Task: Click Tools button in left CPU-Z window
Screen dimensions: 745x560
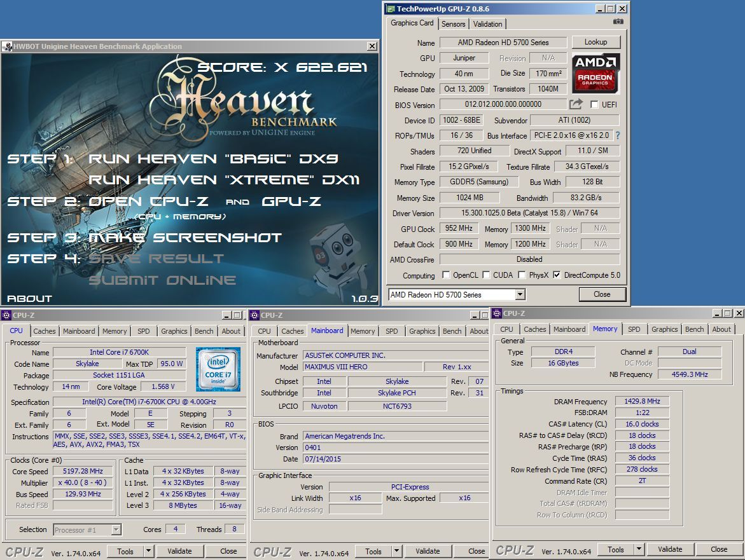Action: tap(125, 551)
